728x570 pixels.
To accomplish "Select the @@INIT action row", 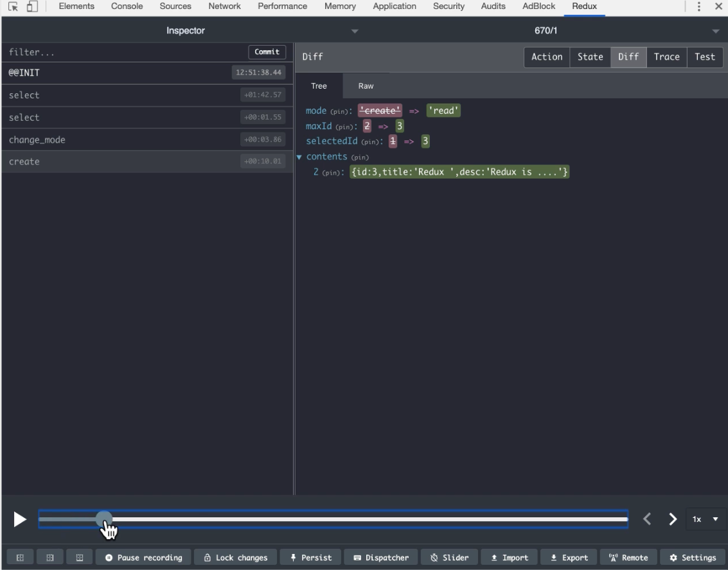I will pyautogui.click(x=148, y=73).
